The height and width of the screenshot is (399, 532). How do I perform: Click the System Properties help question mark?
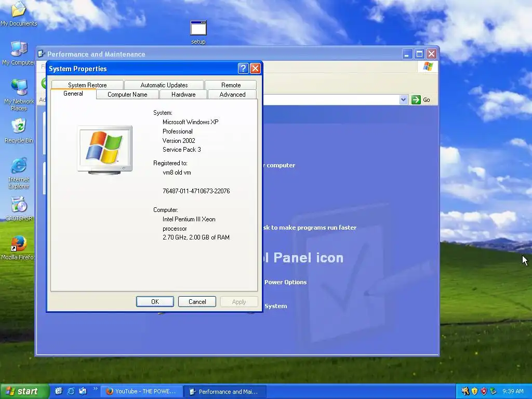(243, 69)
